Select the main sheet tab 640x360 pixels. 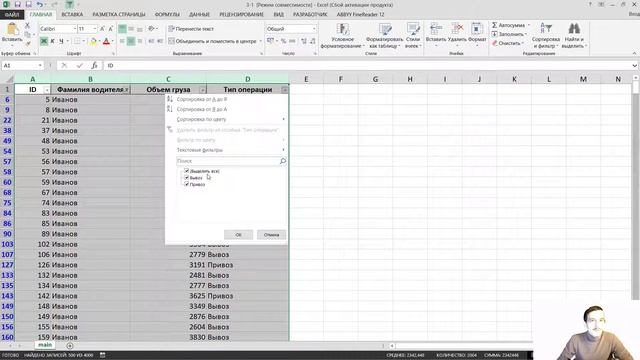[x=45, y=345]
